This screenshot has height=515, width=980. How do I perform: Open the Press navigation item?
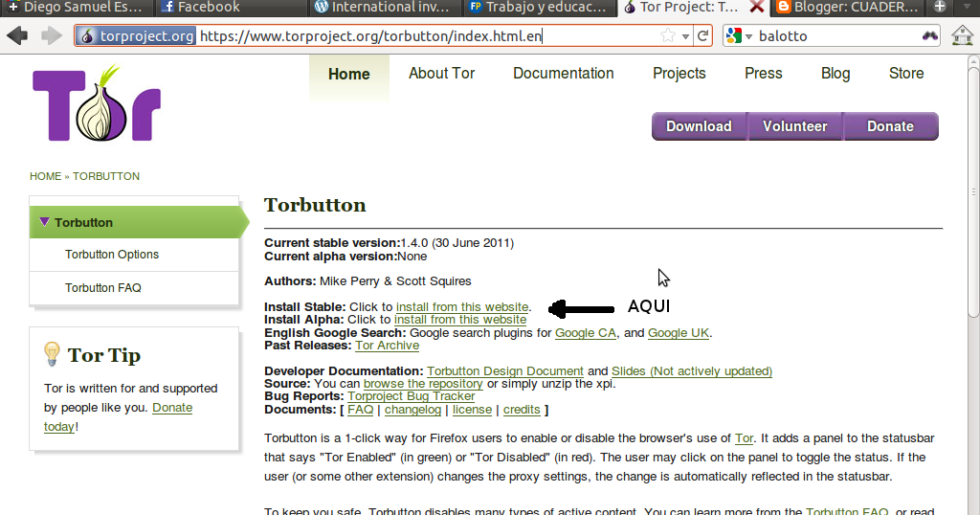click(x=763, y=73)
